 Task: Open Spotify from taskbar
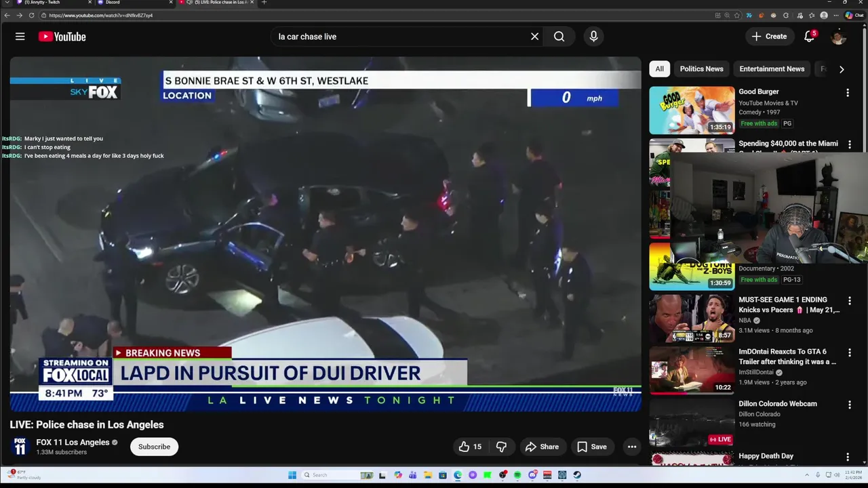click(x=517, y=475)
